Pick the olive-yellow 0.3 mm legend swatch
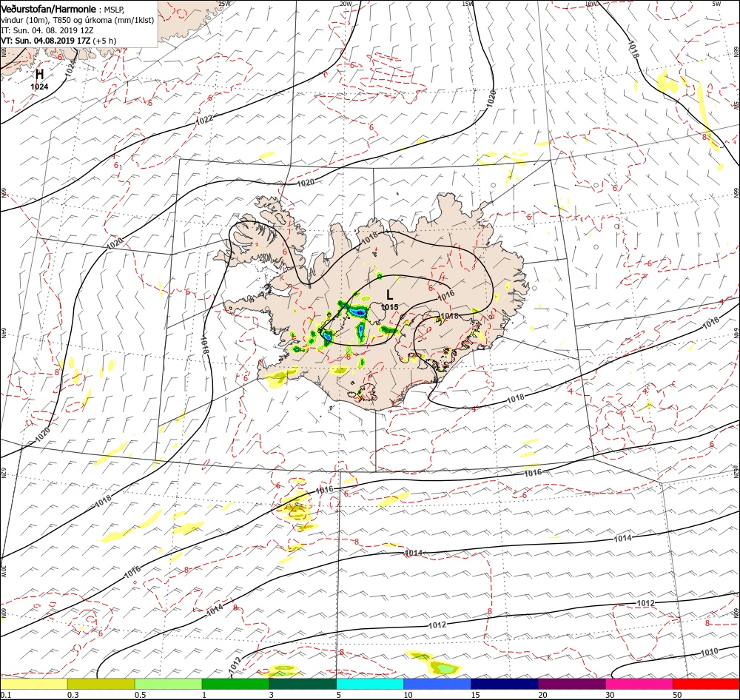Image resolution: width=740 pixels, height=700 pixels. click(x=101, y=684)
